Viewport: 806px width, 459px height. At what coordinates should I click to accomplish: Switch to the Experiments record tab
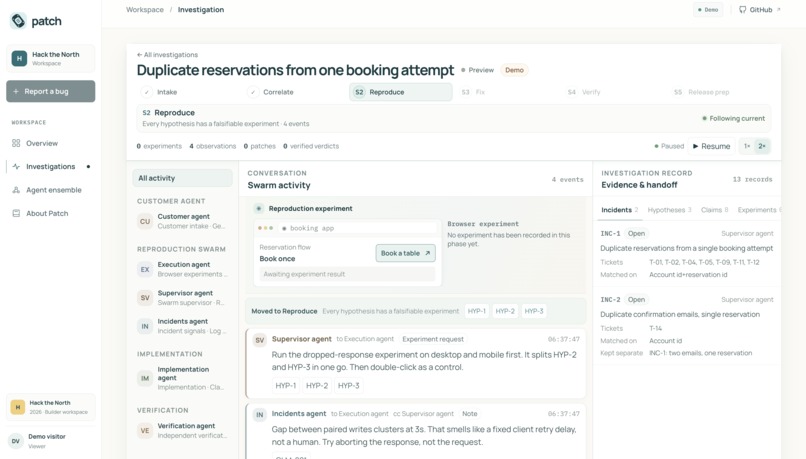pos(759,210)
